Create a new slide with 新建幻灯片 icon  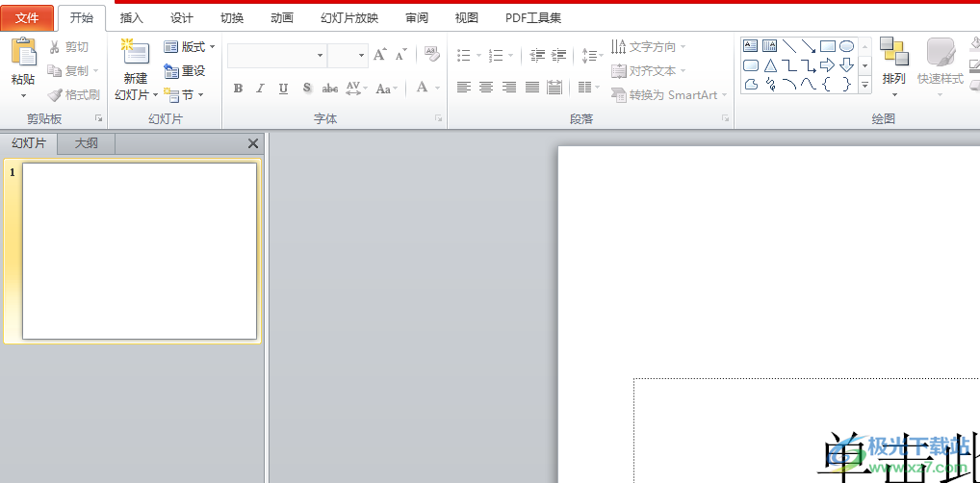[135, 55]
